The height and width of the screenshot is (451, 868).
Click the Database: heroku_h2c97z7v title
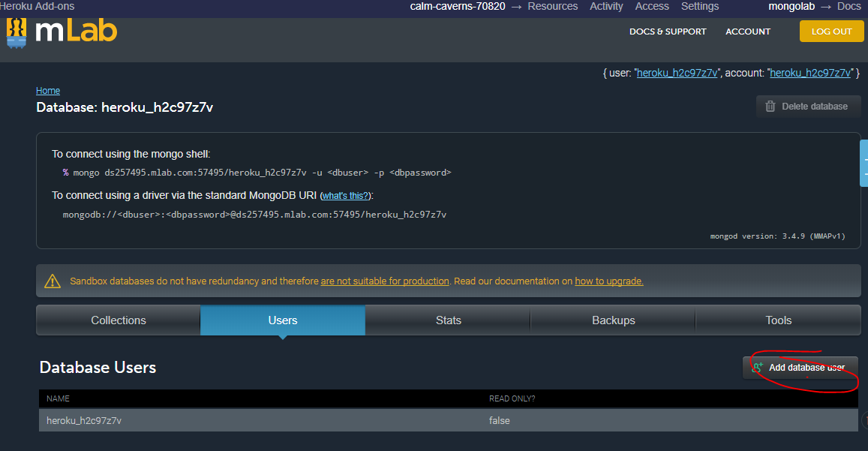pyautogui.click(x=125, y=107)
